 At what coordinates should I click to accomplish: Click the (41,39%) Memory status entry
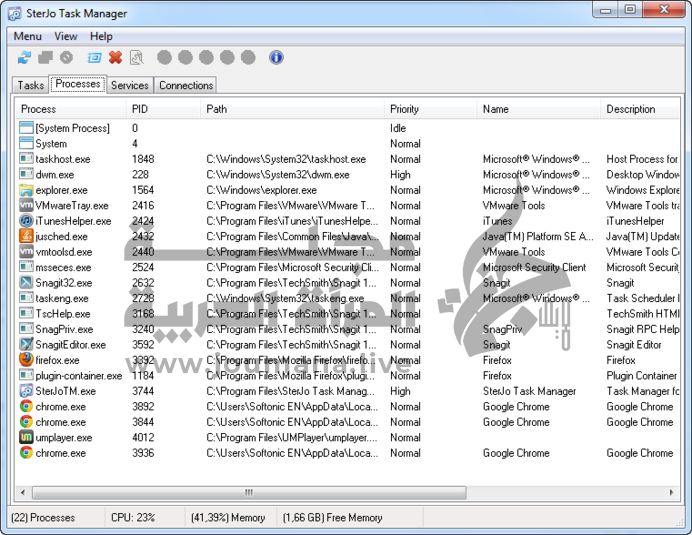click(228, 517)
